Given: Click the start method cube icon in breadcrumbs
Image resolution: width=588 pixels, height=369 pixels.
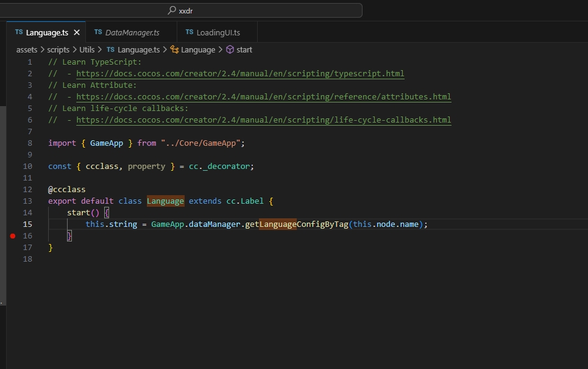Looking at the screenshot, I should 230,50.
